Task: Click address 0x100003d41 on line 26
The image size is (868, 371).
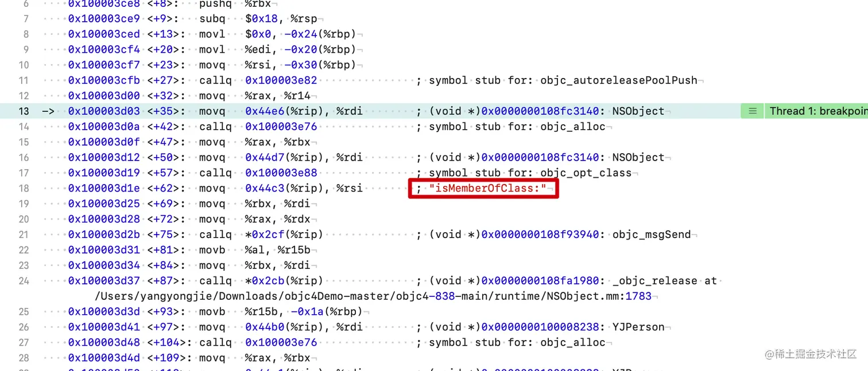Action: 103,327
